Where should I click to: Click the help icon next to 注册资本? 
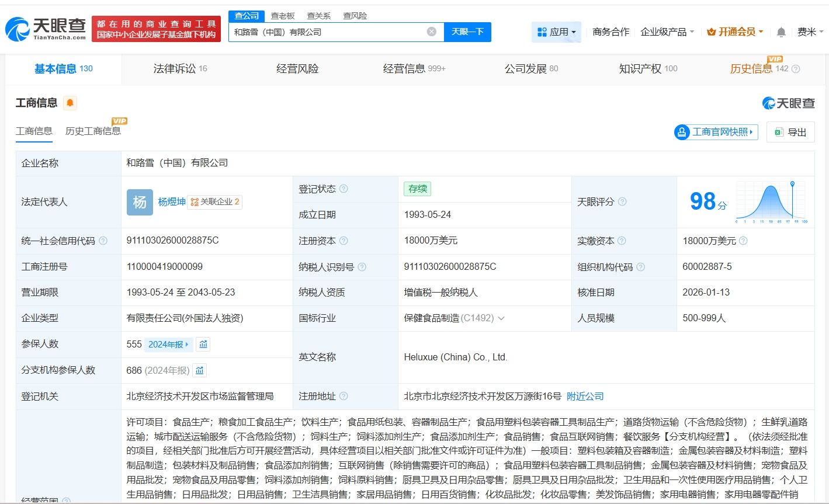pos(344,240)
